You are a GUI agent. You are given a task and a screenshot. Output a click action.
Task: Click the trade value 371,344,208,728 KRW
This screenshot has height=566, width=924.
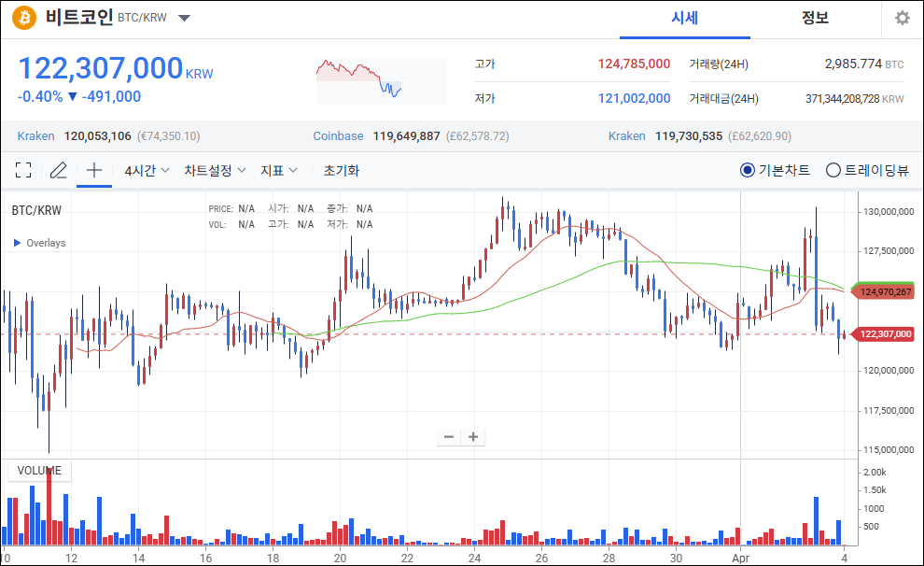854,99
